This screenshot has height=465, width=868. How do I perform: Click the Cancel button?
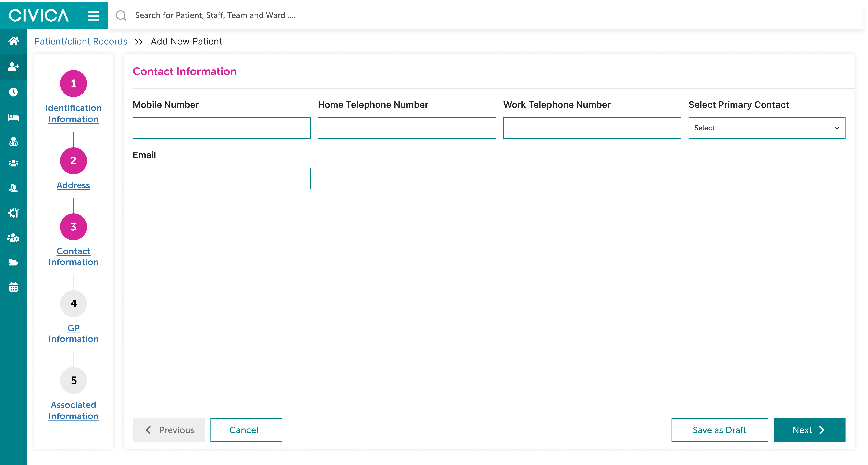pyautogui.click(x=246, y=430)
